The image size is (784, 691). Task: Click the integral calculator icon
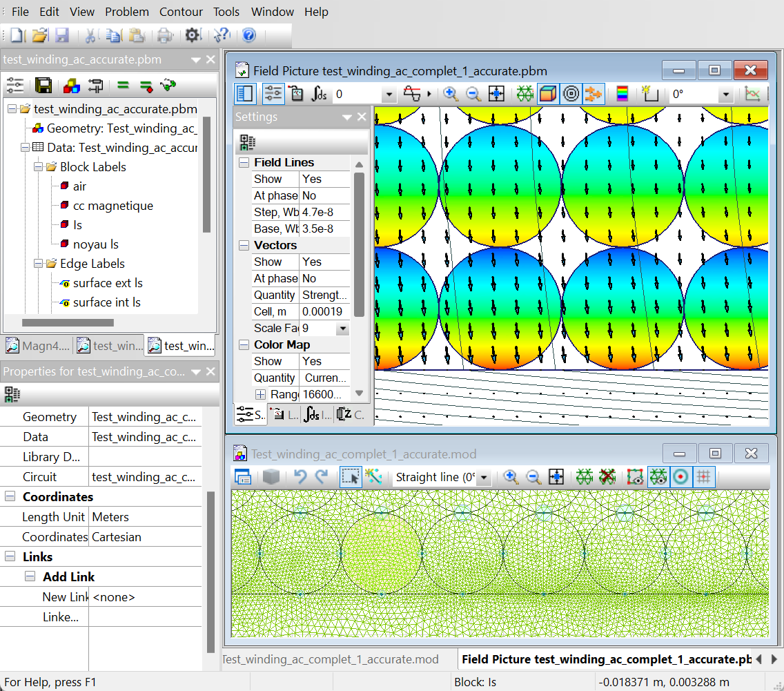(320, 94)
